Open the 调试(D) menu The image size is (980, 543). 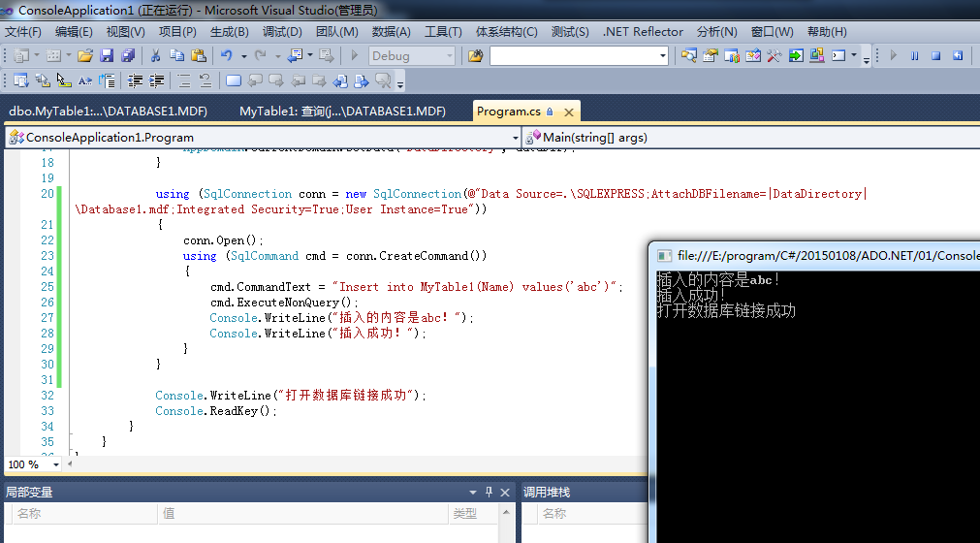click(282, 32)
